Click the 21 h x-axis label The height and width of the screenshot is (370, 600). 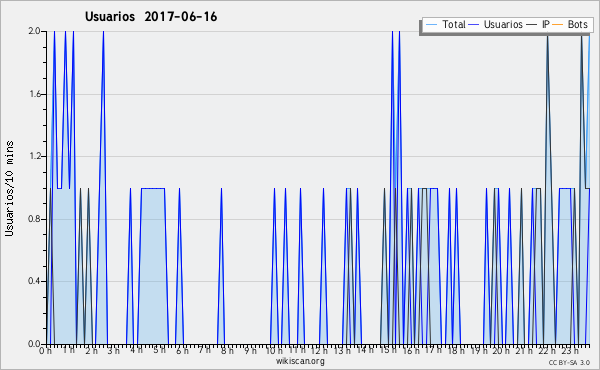[x=524, y=351]
